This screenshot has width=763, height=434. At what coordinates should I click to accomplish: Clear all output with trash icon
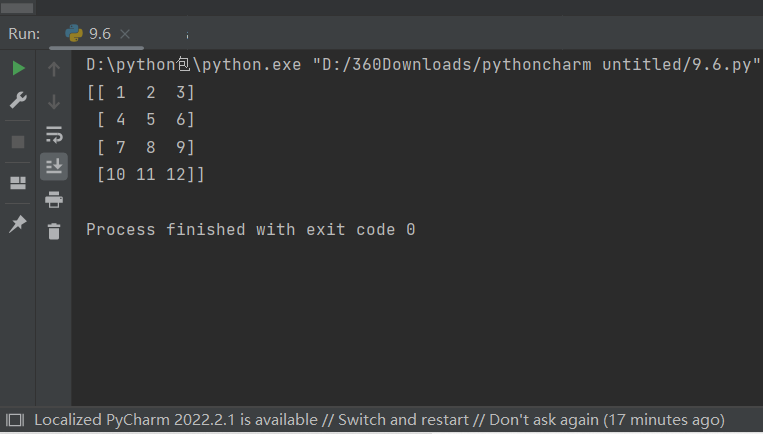coord(54,231)
